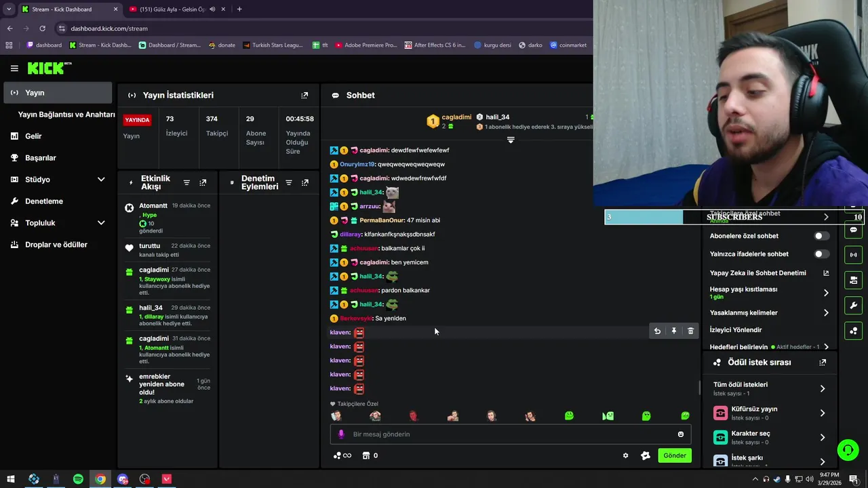Open the chat bubble sidebar widget icon
Viewport: 868px width, 488px height.
pyautogui.click(x=853, y=230)
